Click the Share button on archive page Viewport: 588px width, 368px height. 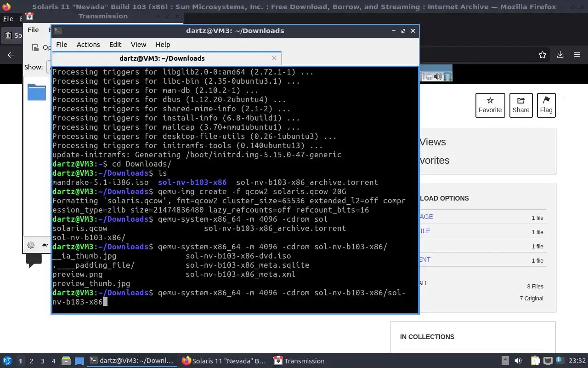521,105
